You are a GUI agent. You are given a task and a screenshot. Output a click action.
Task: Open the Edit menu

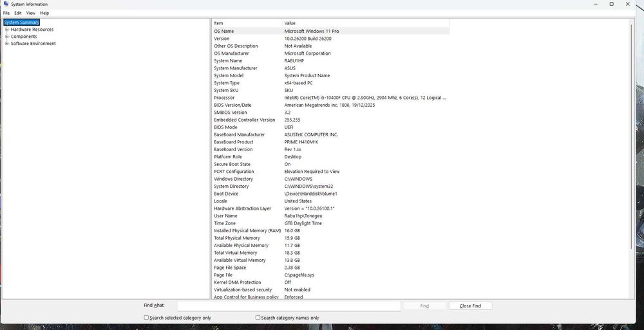18,13
